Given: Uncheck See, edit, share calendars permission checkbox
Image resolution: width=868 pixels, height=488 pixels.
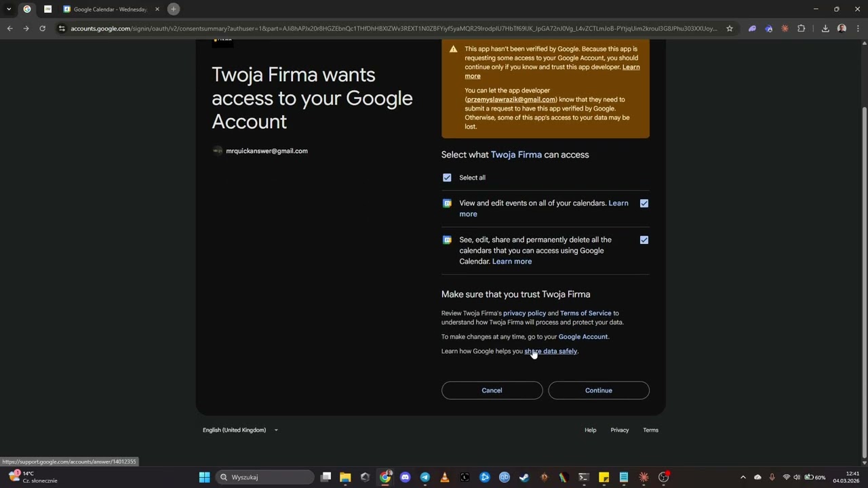Looking at the screenshot, I should [x=644, y=240].
